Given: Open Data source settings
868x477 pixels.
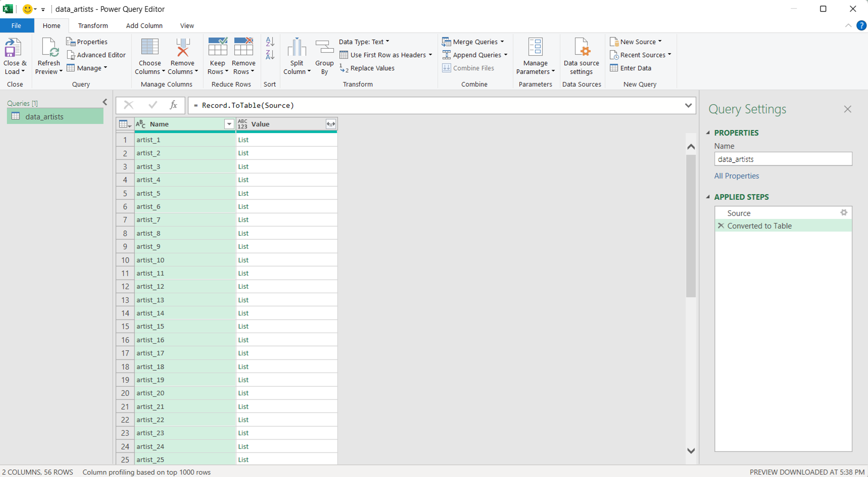Looking at the screenshot, I should pos(581,48).
